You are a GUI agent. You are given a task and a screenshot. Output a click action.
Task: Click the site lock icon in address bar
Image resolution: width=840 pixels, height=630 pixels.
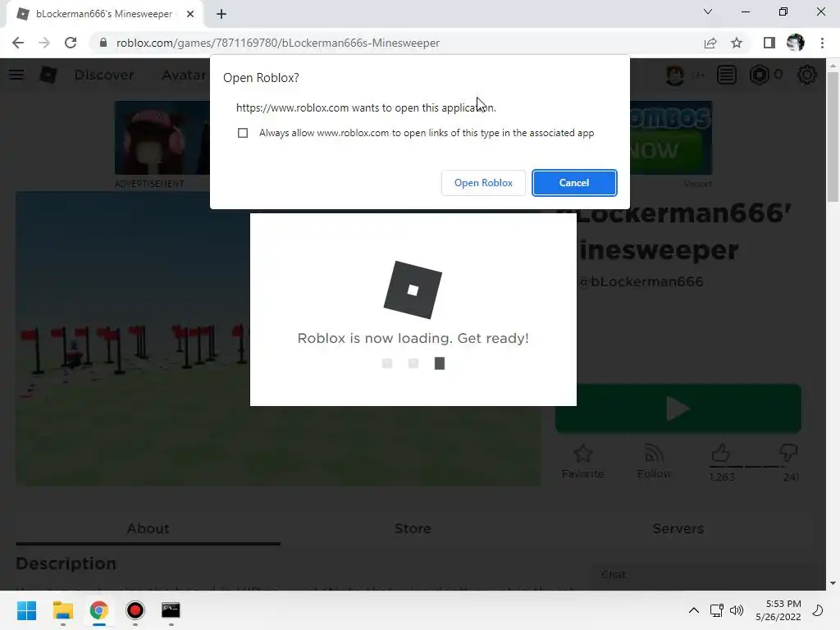103,43
